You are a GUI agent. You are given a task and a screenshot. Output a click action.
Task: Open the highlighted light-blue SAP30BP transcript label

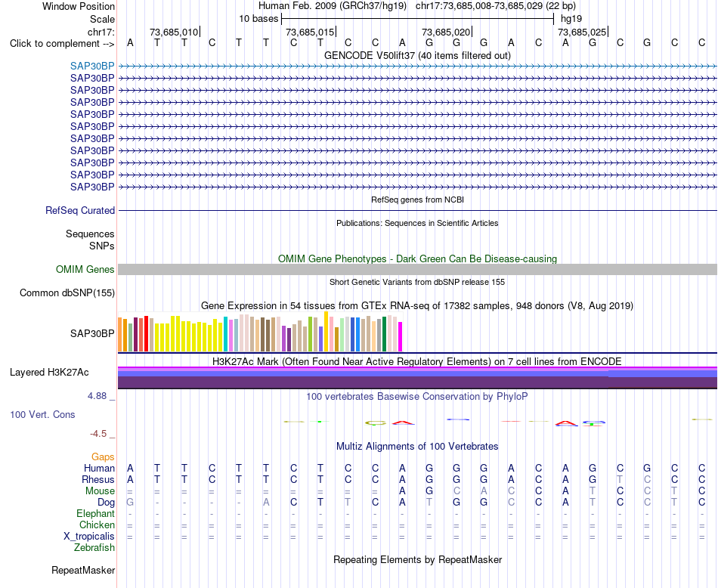pos(92,66)
